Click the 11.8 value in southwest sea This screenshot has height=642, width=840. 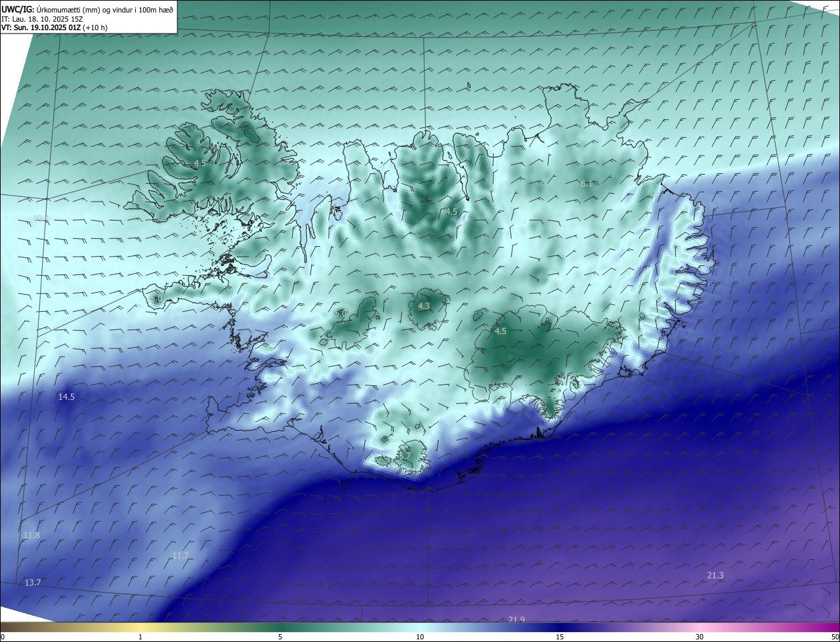coord(31,536)
